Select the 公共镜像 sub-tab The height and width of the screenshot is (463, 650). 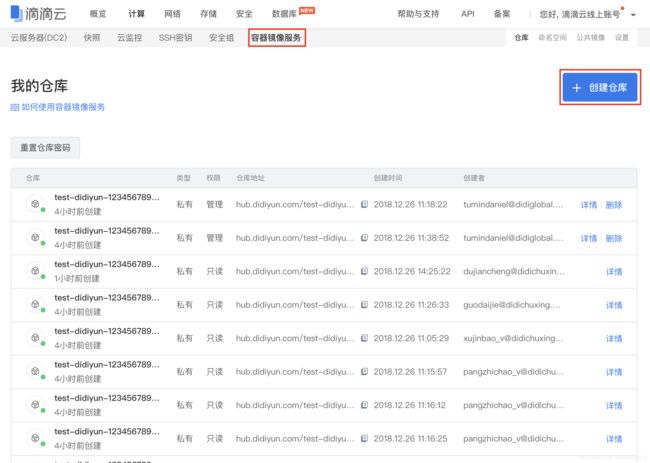pyautogui.click(x=591, y=38)
